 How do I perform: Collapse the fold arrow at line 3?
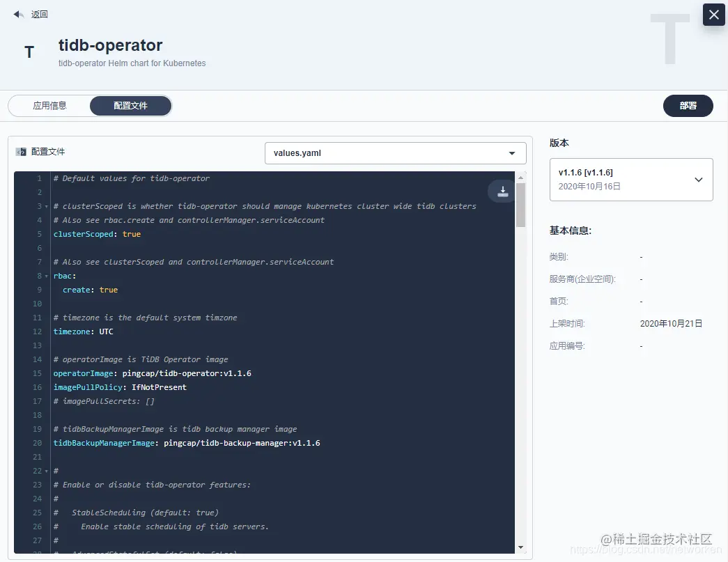pos(47,207)
